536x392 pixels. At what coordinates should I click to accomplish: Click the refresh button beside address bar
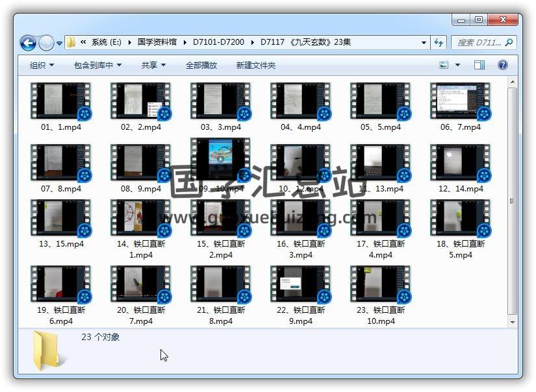tap(439, 43)
